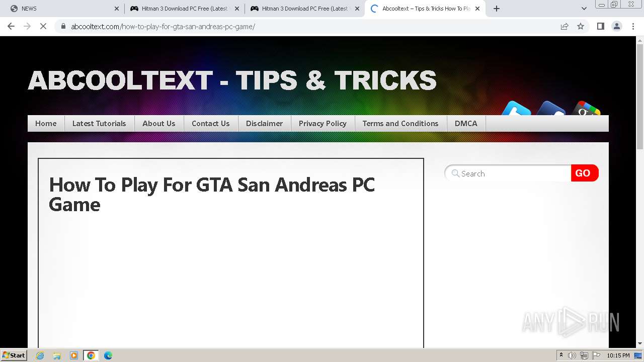Screen dimensions: 644x362
Task: Open the Privacy Policy page
Action: coord(323,123)
